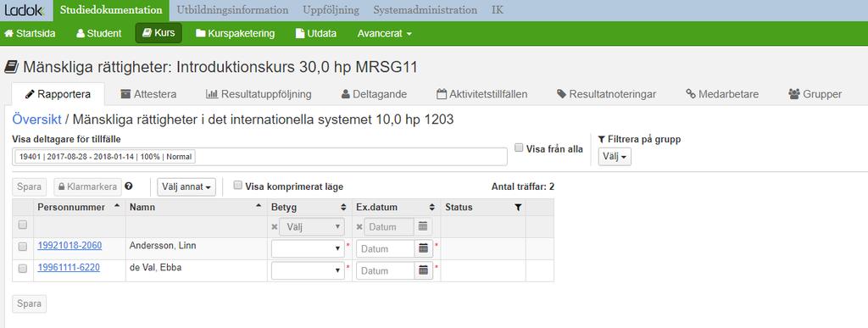
Task: Open the Betyg dropdown for de Val, Ebba
Action: click(x=308, y=270)
